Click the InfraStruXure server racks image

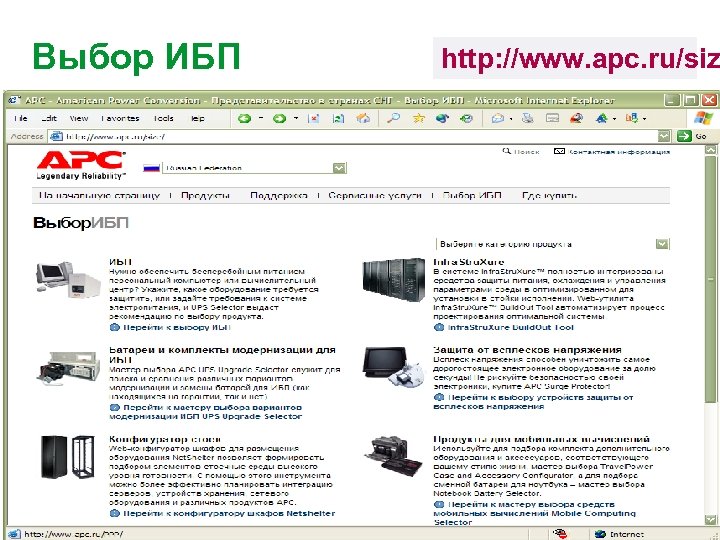[394, 279]
